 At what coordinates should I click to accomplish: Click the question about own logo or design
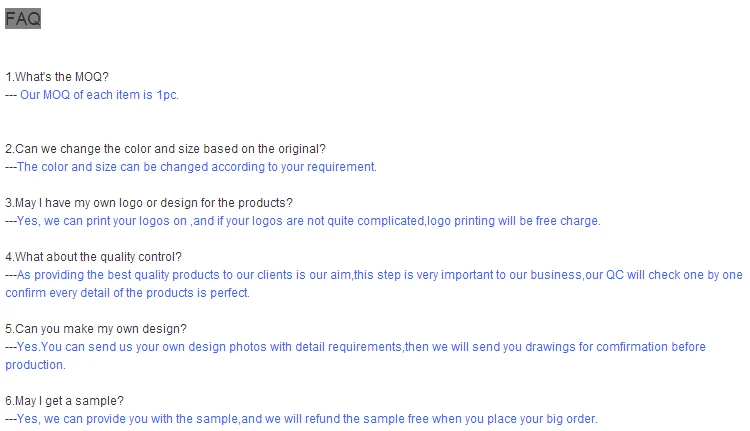click(x=149, y=203)
